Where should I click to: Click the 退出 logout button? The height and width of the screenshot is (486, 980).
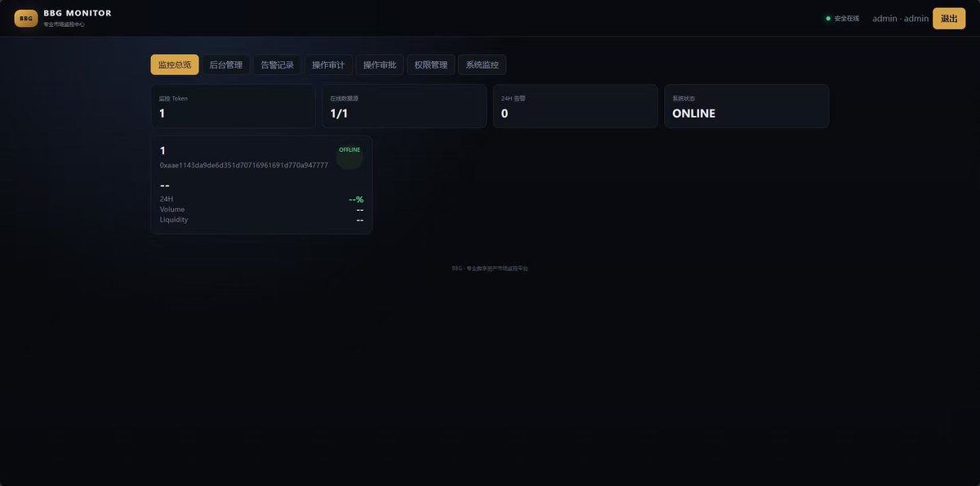[x=949, y=18]
